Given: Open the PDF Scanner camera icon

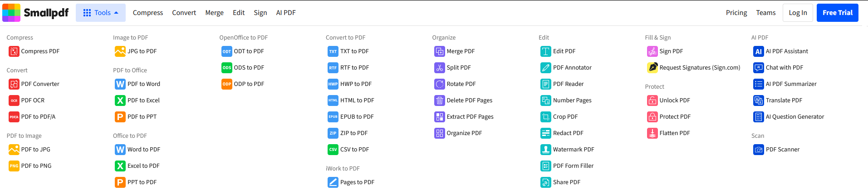Looking at the screenshot, I should pos(759,150).
